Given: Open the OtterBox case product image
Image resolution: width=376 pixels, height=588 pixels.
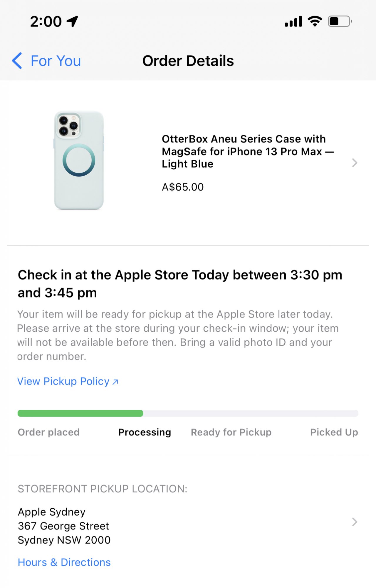Looking at the screenshot, I should click(x=79, y=161).
